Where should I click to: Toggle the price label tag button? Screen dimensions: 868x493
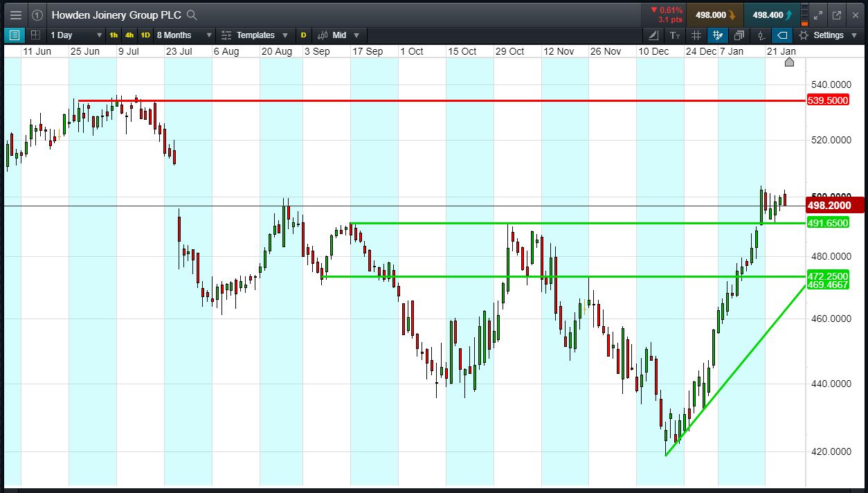click(781, 35)
